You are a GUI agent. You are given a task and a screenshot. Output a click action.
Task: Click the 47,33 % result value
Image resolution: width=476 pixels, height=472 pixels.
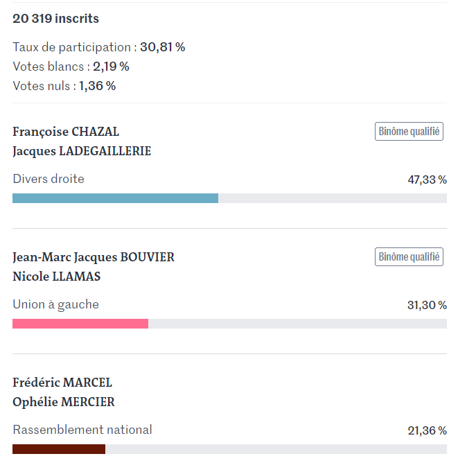point(427,180)
